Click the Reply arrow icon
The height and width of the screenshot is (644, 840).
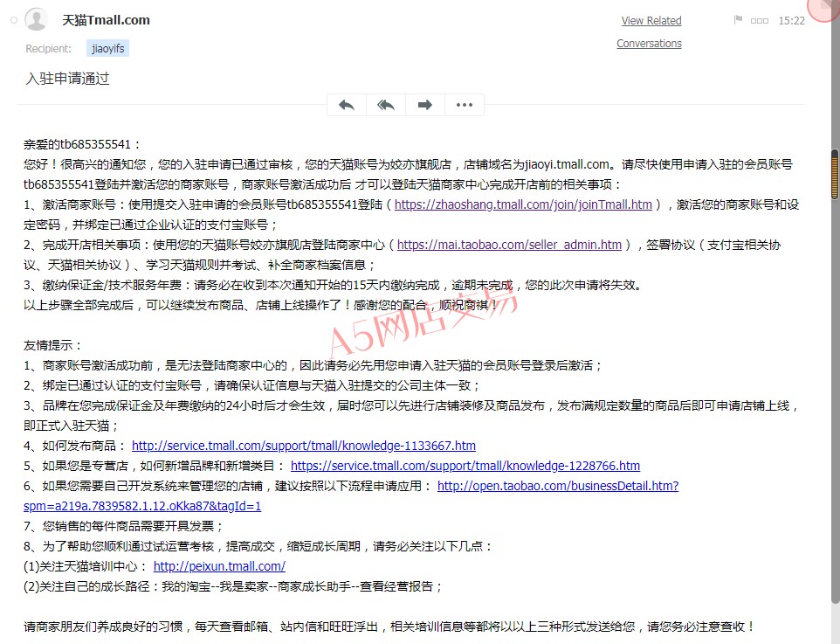click(x=347, y=105)
